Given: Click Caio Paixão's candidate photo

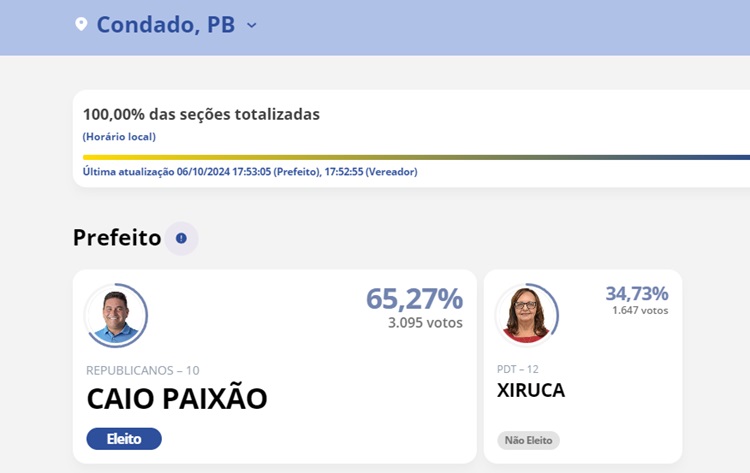Looking at the screenshot, I should point(116,315).
